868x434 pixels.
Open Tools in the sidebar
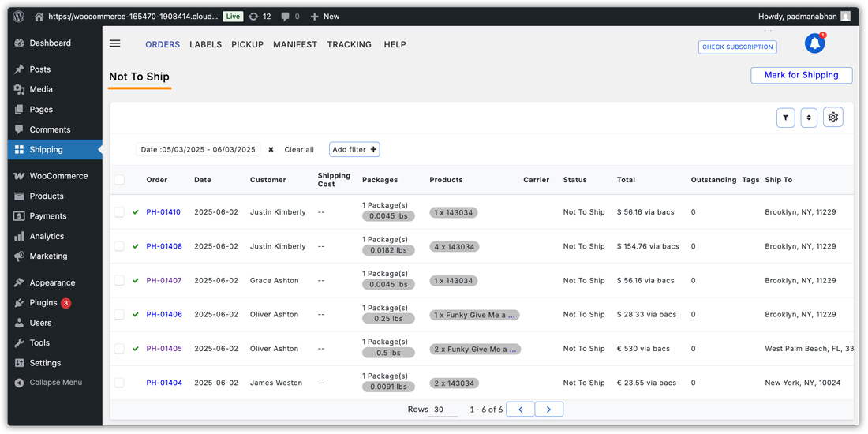pyautogui.click(x=54, y=342)
